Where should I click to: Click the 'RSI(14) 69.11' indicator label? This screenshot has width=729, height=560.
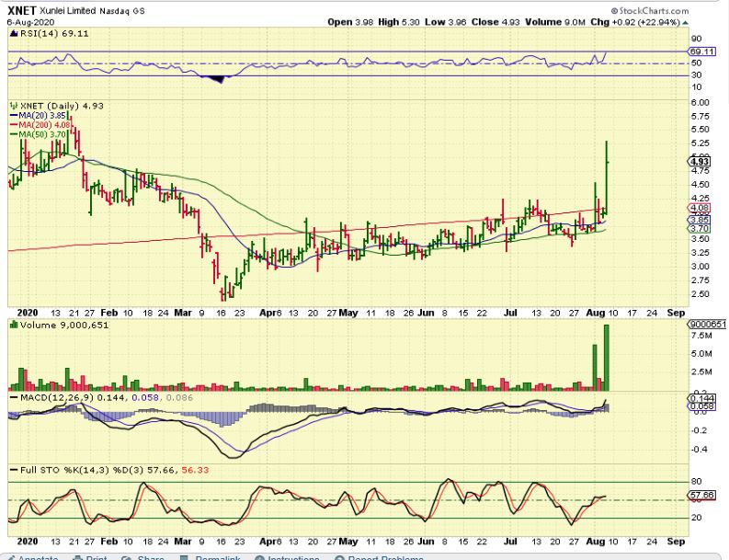coord(50,33)
